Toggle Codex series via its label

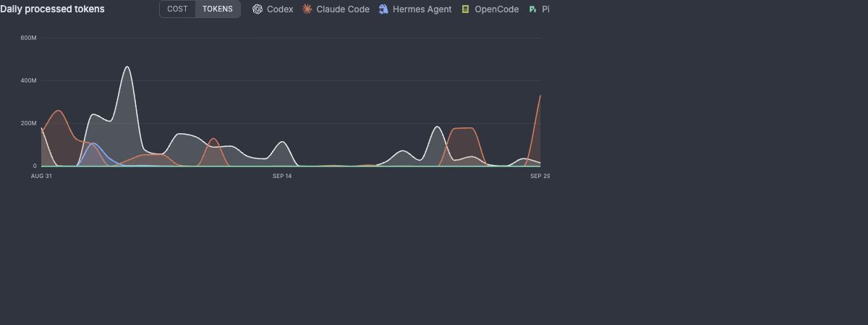click(x=280, y=9)
